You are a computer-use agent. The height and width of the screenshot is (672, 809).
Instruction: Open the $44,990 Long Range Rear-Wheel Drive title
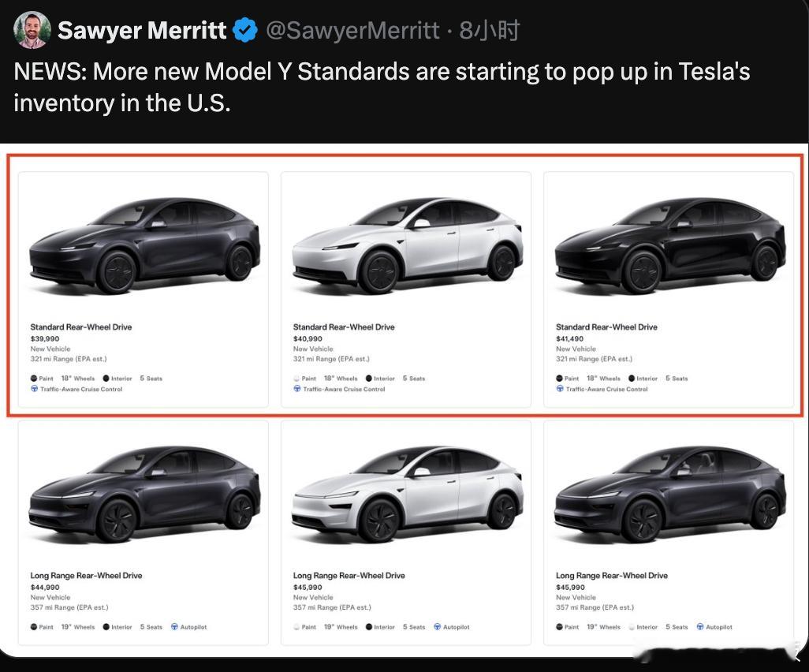tap(86, 576)
